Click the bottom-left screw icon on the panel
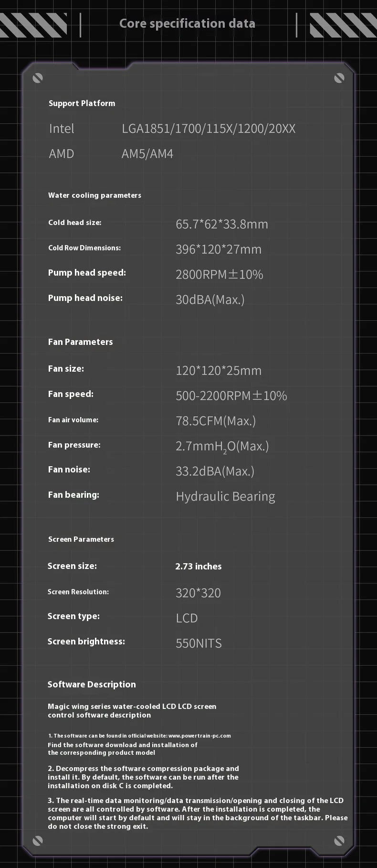Screen dimensions: 377x868 [38, 840]
